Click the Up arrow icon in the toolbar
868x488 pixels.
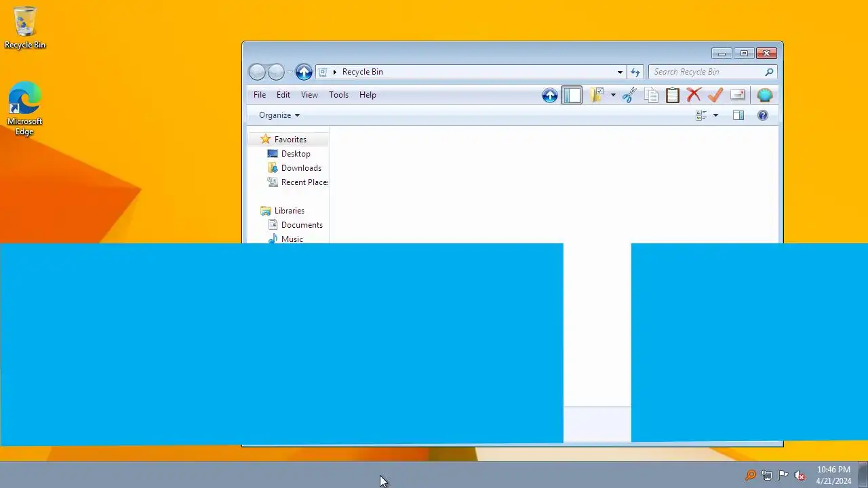click(x=550, y=96)
